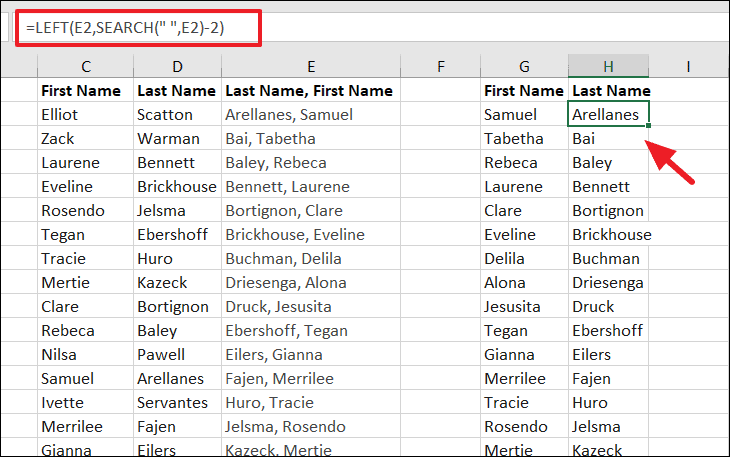Select column G header

pyautogui.click(x=524, y=66)
